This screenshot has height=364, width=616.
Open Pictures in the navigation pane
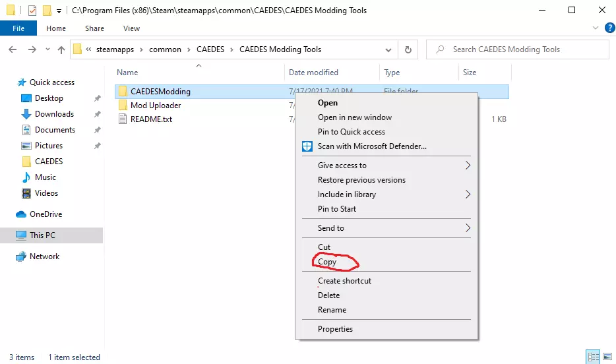coord(48,146)
